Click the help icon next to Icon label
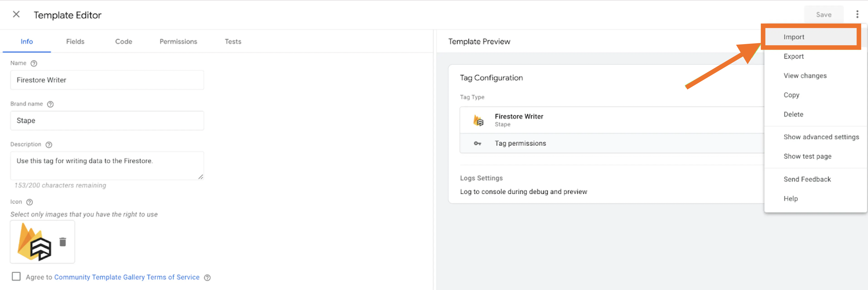The height and width of the screenshot is (290, 868). coord(30,202)
